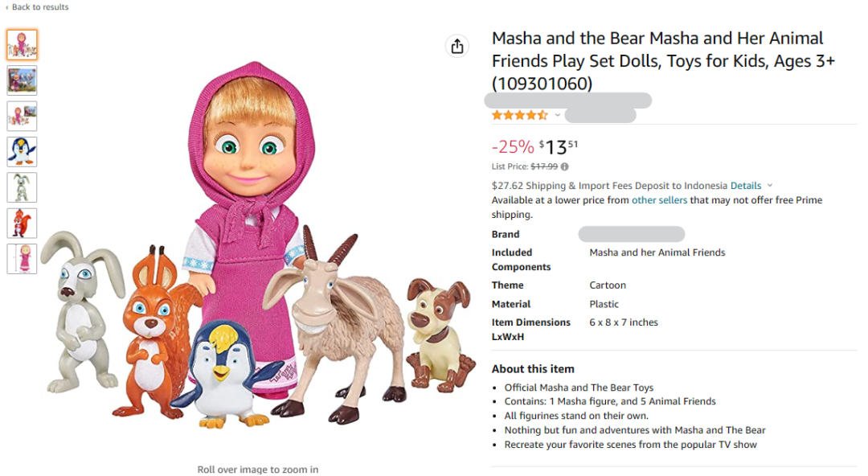Select the second thumbnail showing the forest scene
The image size is (868, 476).
coord(23,80)
